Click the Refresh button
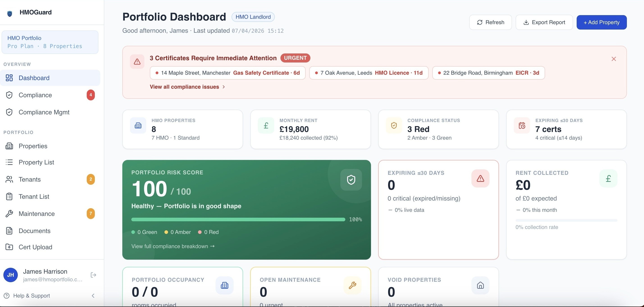This screenshot has height=307, width=644. [x=491, y=22]
